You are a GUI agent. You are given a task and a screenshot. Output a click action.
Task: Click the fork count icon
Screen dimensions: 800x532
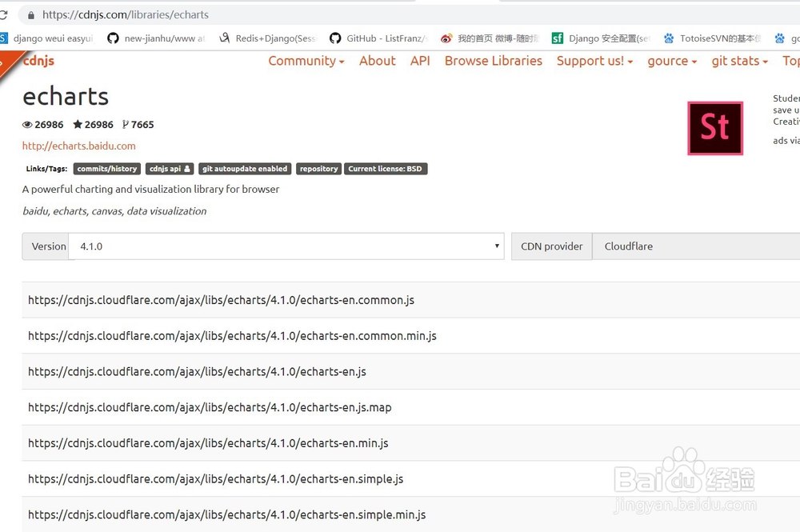click(125, 125)
